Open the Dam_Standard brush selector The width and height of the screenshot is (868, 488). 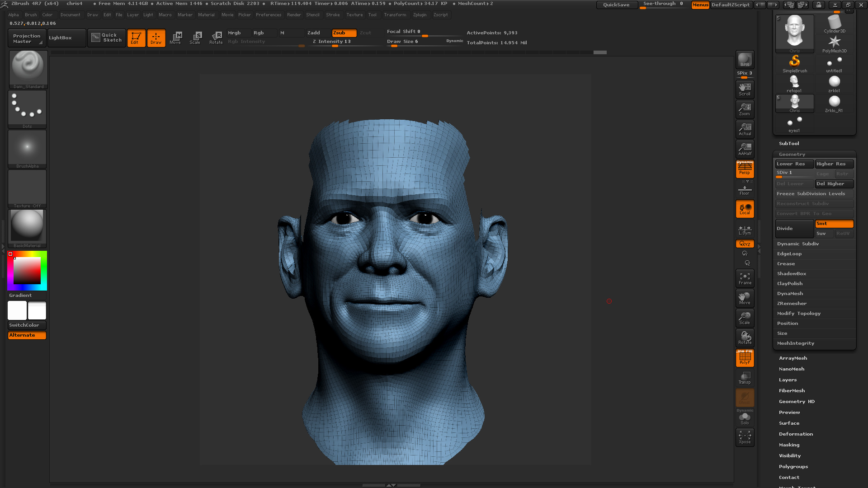coord(28,70)
